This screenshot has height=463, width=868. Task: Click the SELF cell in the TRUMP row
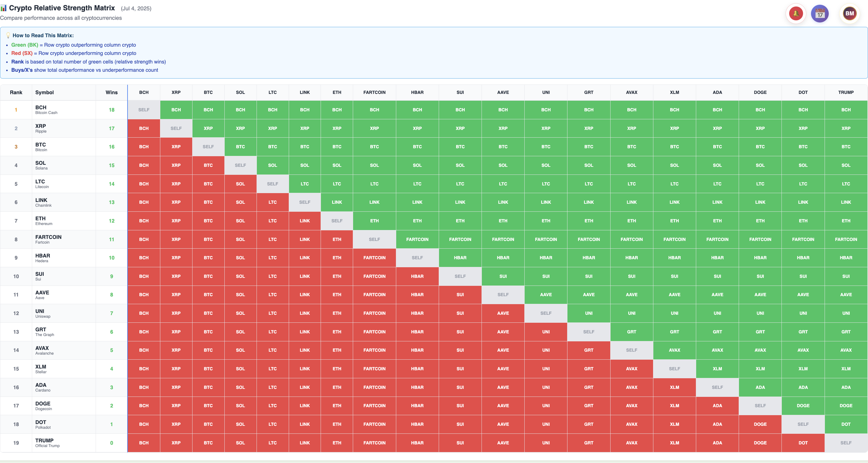click(x=846, y=443)
